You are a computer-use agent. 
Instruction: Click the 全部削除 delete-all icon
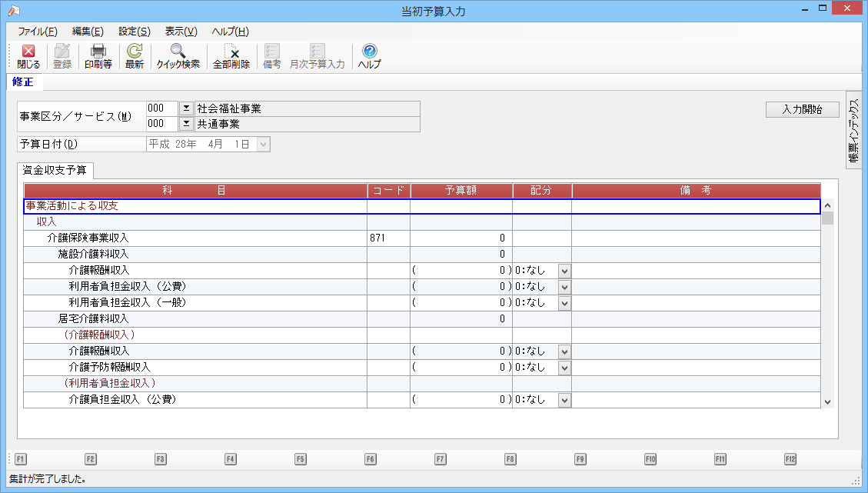click(231, 57)
